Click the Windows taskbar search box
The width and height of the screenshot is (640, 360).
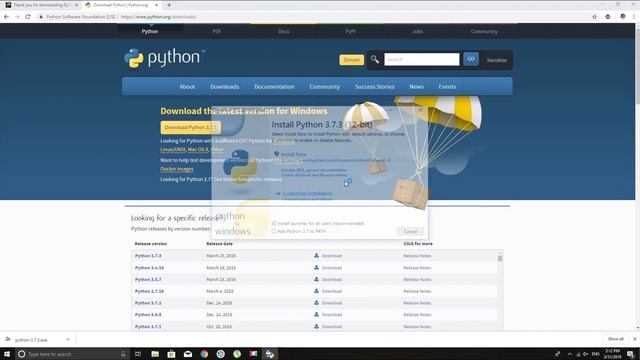pyautogui.click(x=72, y=354)
